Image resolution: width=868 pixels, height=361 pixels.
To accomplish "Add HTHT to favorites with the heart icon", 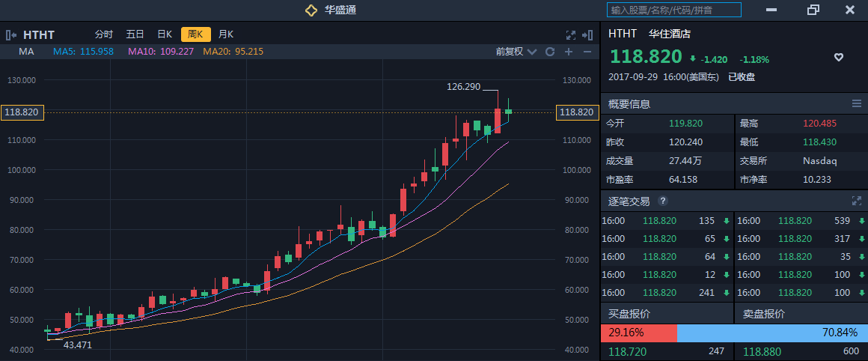I will click(x=839, y=58).
